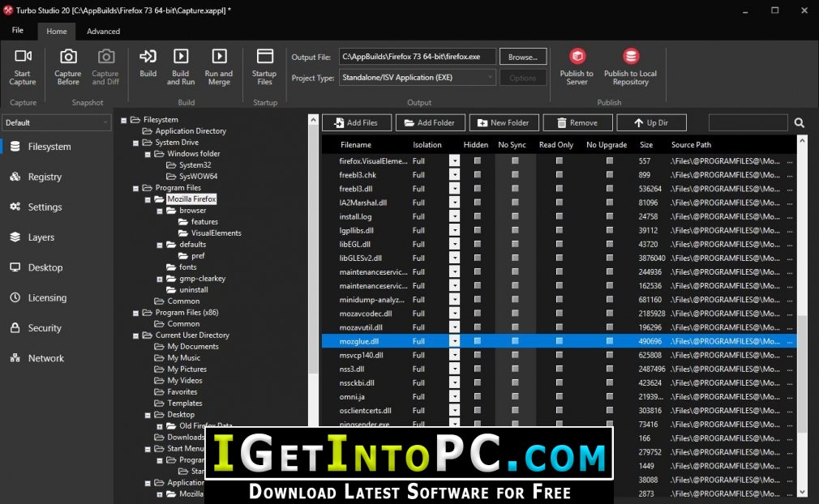Collapse the Mozilla Firefox tree node

(x=148, y=199)
